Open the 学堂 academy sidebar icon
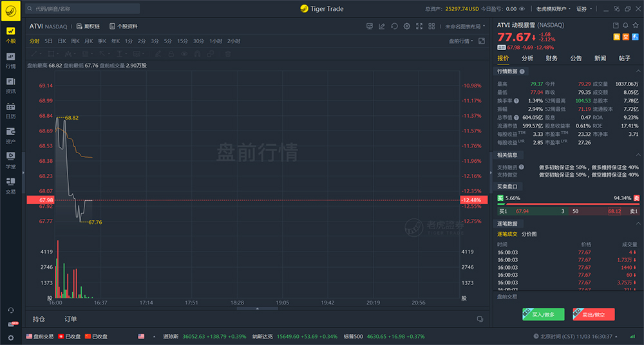Image resolution: width=644 pixels, height=345 pixels. coord(11,160)
